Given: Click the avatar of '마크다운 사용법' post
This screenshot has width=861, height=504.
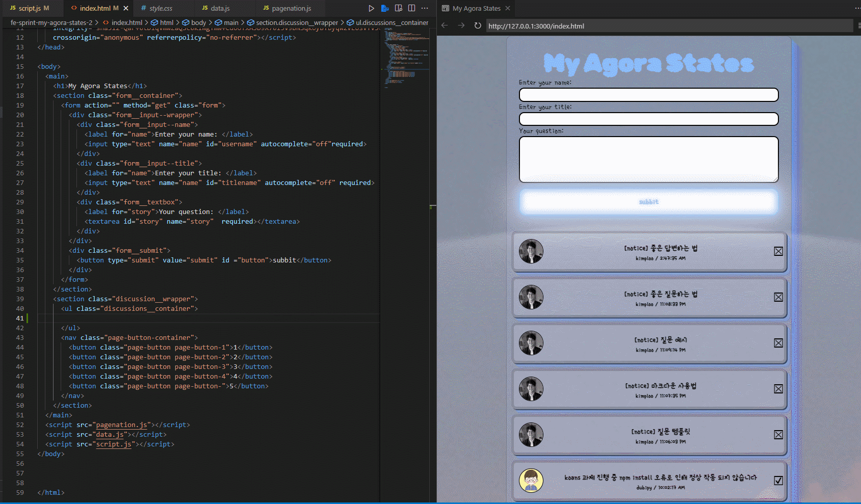Looking at the screenshot, I should pyautogui.click(x=531, y=389).
